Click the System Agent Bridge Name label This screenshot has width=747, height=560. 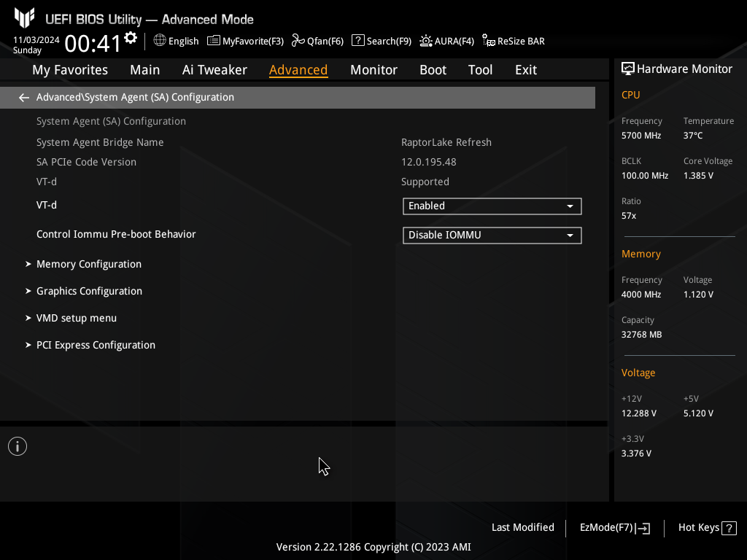pyautogui.click(x=100, y=142)
